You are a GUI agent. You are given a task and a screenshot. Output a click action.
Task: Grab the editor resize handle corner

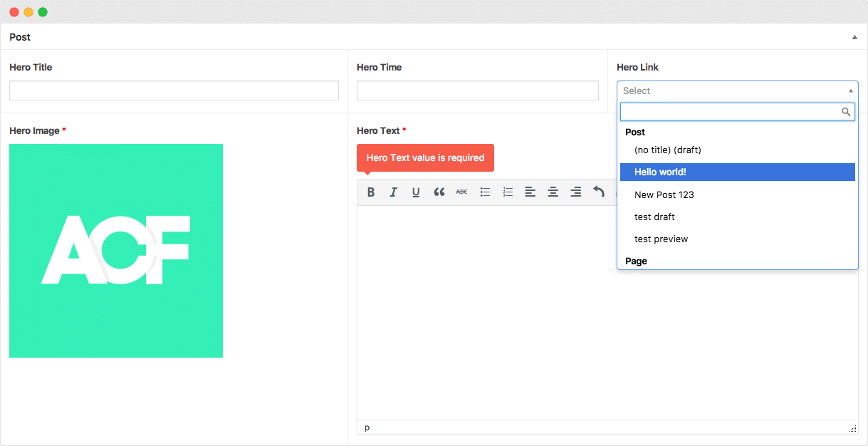[x=852, y=428]
